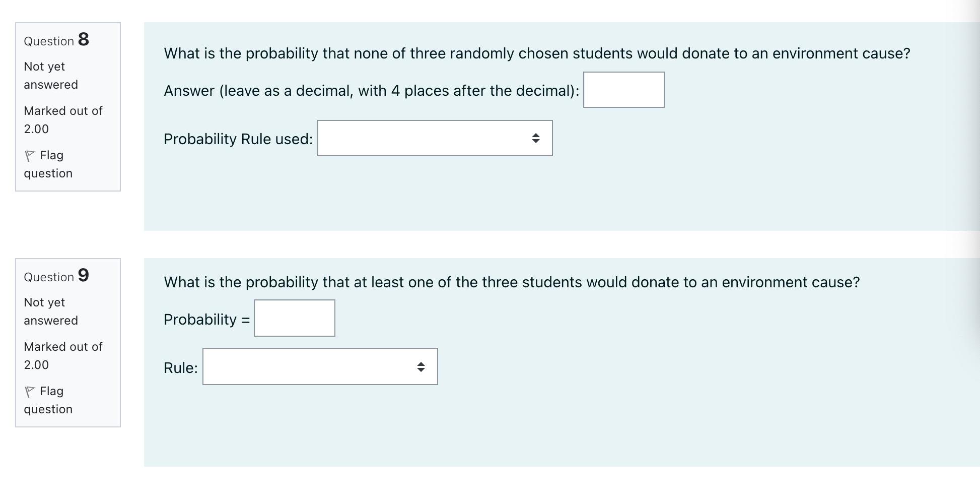Click the 'Not yet answered' status for Question 9
980x499 pixels.
[50, 311]
